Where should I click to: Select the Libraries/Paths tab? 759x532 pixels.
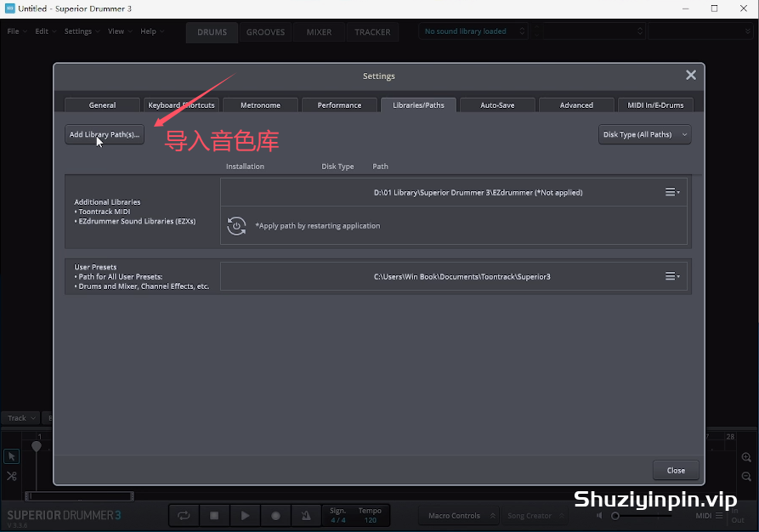418,105
